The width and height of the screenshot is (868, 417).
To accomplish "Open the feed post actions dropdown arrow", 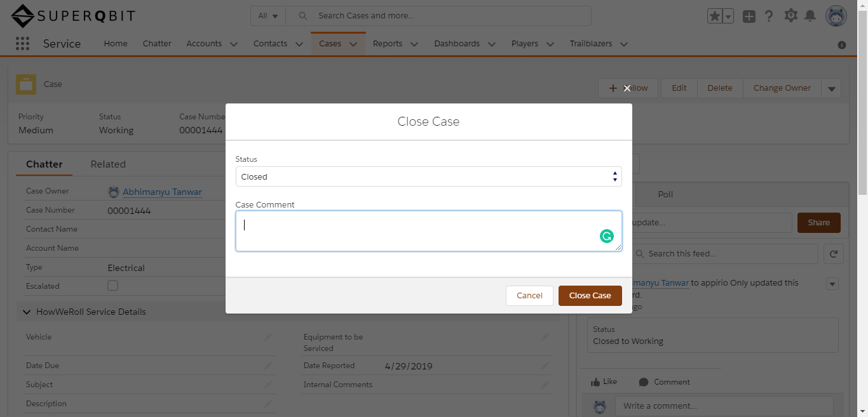I will coord(832,284).
